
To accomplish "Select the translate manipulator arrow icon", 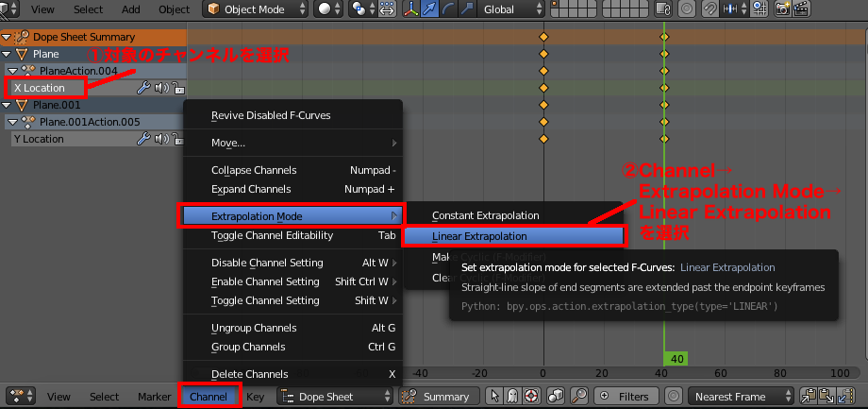I will (429, 9).
